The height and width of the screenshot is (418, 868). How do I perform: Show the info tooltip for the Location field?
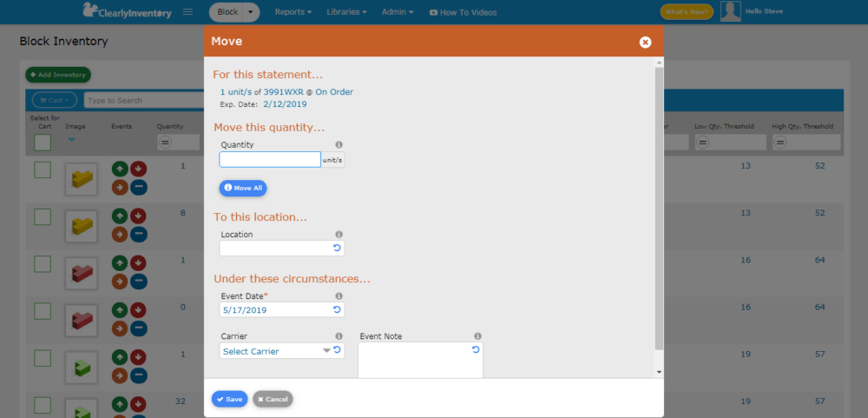click(x=339, y=235)
